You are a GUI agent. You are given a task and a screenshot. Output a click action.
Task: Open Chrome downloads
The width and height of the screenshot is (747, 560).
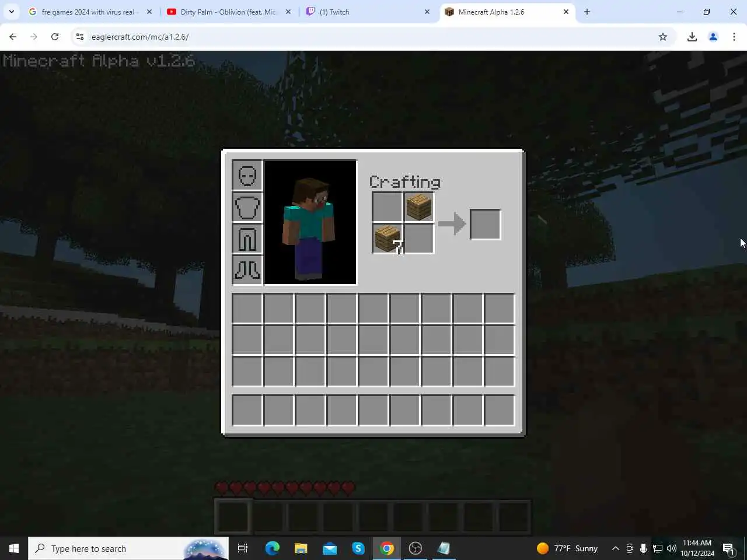tap(692, 37)
